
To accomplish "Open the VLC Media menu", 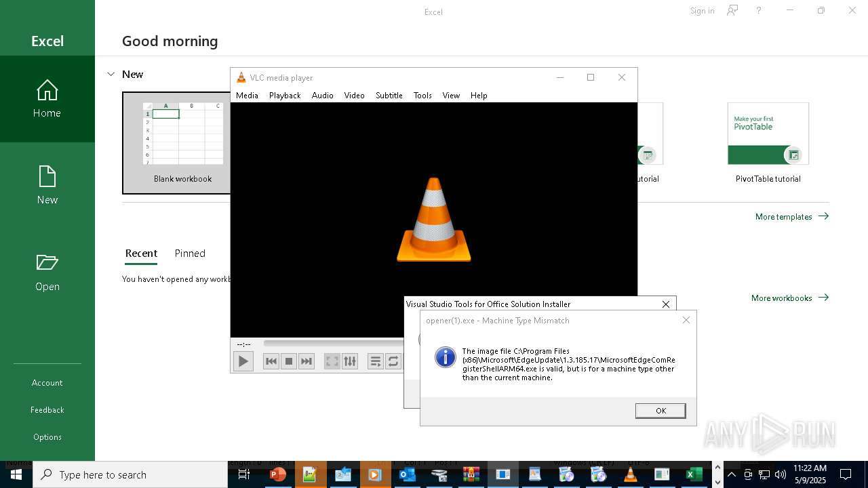I will click(x=247, y=96).
